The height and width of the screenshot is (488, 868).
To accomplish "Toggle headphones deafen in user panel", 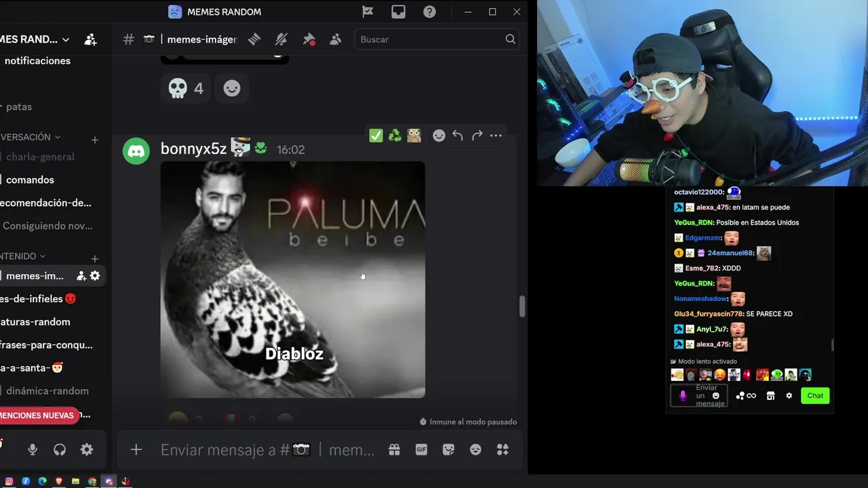I will (60, 449).
